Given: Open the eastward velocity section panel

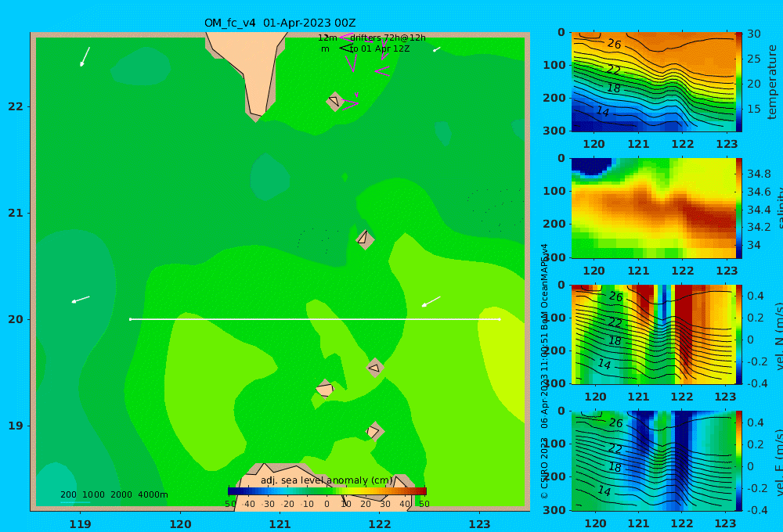Looking at the screenshot, I should pos(653,461).
